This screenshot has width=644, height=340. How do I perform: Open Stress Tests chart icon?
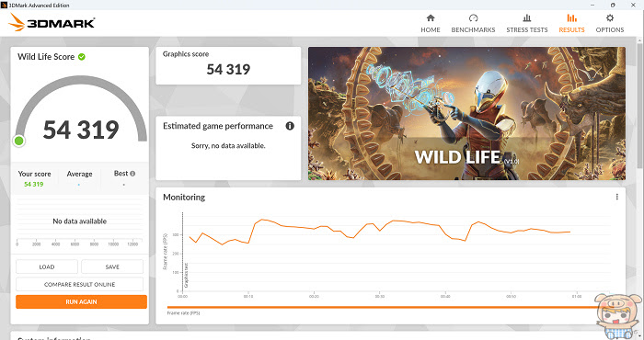pyautogui.click(x=527, y=18)
